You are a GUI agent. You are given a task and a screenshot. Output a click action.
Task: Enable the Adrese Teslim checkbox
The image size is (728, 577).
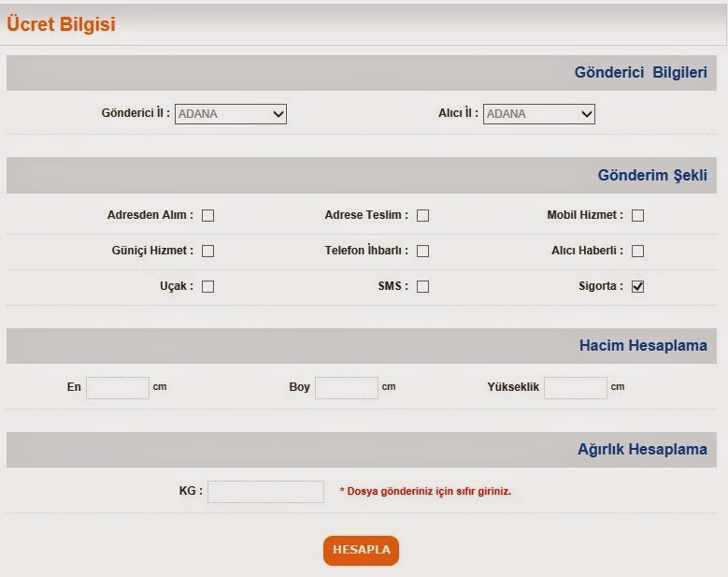point(422,216)
